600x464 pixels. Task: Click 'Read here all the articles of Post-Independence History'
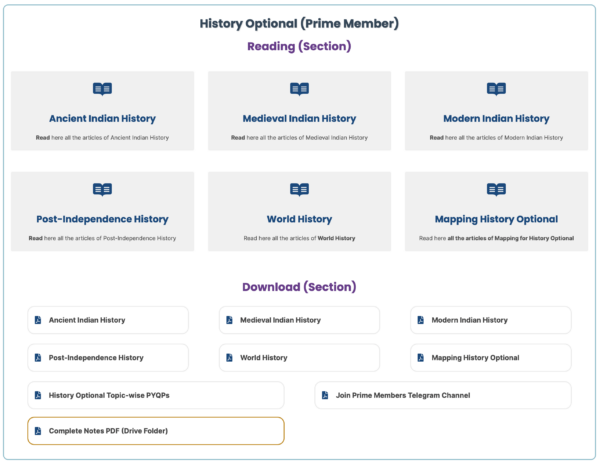point(102,238)
